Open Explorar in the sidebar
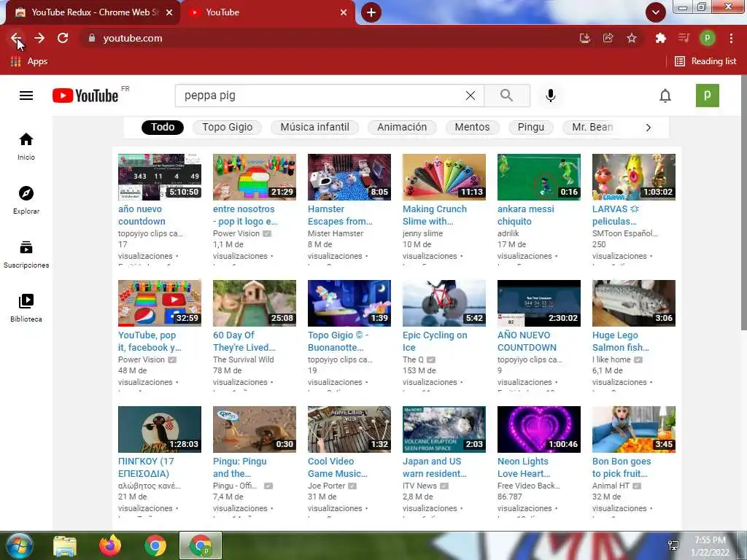Screen dimensions: 747x560 [x=26, y=201]
